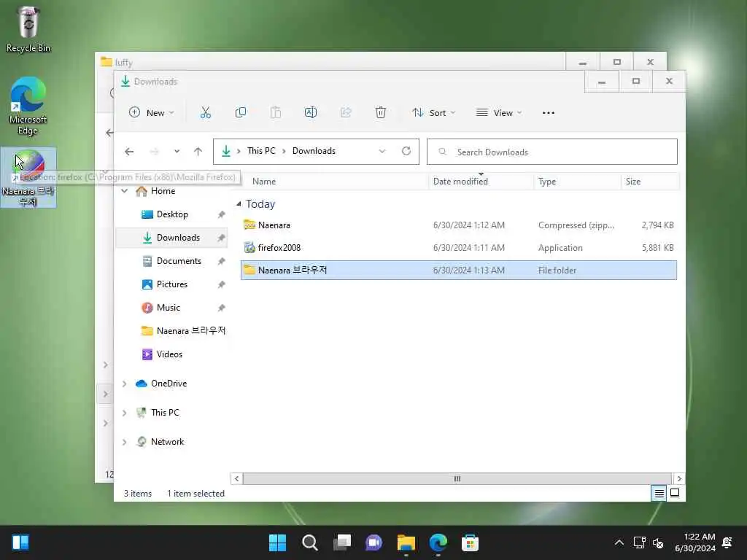Go back in Downloads window
This screenshot has height=560, width=747.
pos(129,152)
